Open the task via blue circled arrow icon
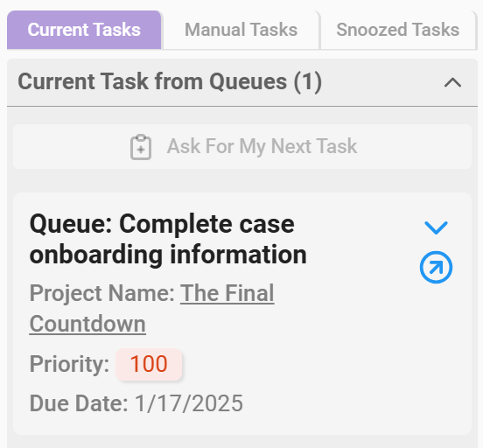483x448 pixels. pyautogui.click(x=436, y=267)
